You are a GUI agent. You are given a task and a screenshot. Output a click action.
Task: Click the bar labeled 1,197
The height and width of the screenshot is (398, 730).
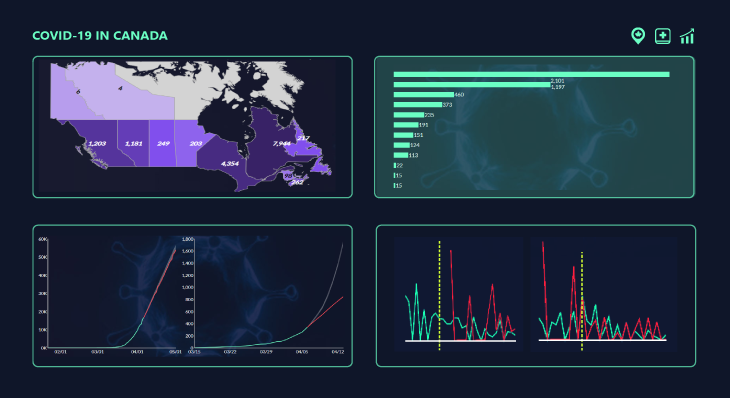point(472,85)
